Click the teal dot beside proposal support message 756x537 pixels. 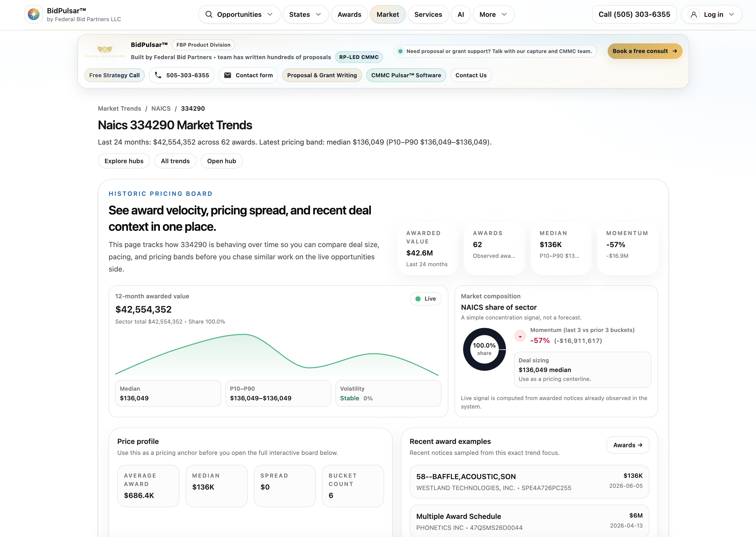click(x=400, y=51)
